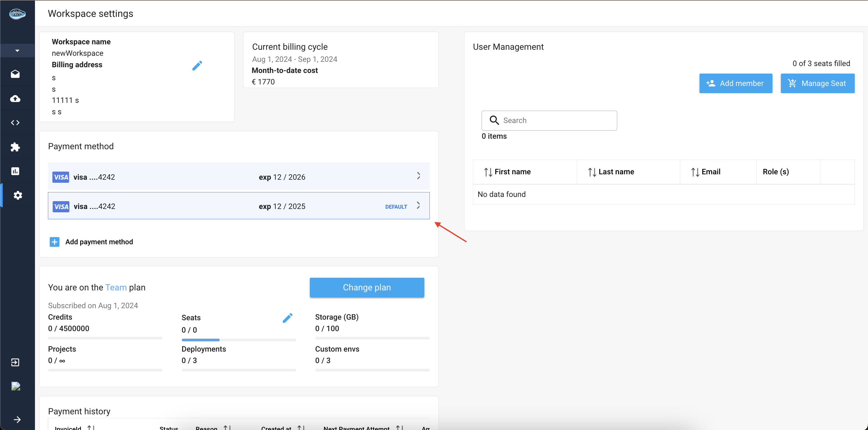868x430 pixels.
Task: Click the '0 of 3 seats filled' text
Action: (x=821, y=63)
